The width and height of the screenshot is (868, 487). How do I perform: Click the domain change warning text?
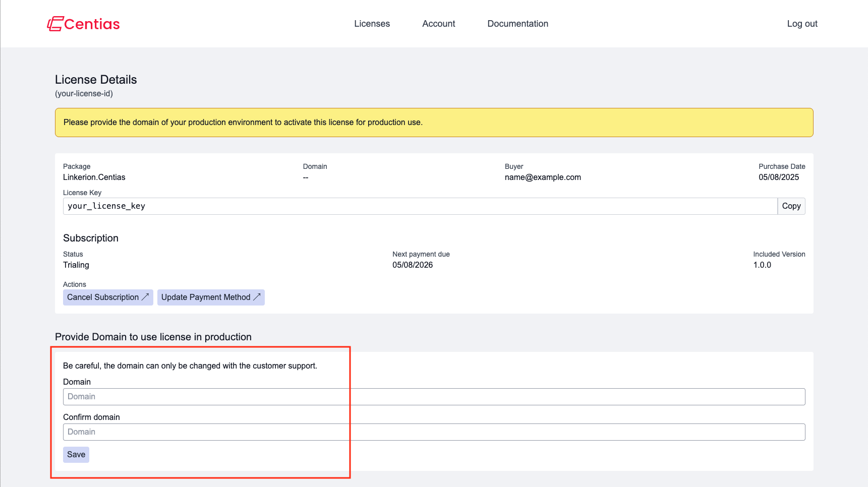click(190, 366)
